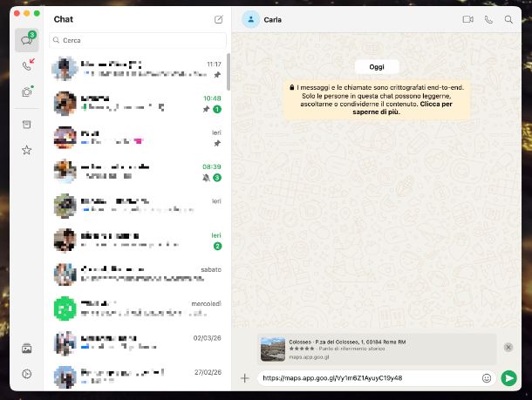532x400 pixels.
Task: Open the emoji picker
Action: tap(487, 378)
